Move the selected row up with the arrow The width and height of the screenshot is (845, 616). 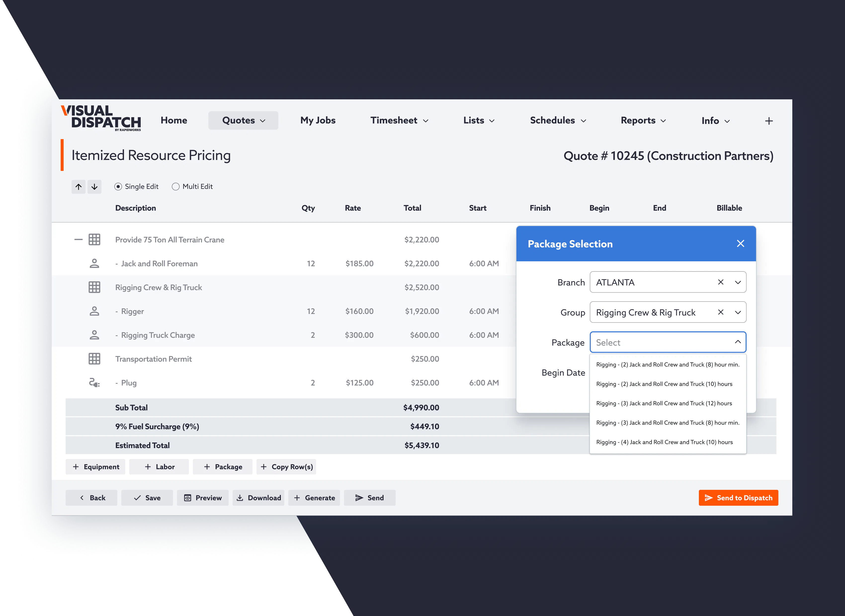click(78, 187)
